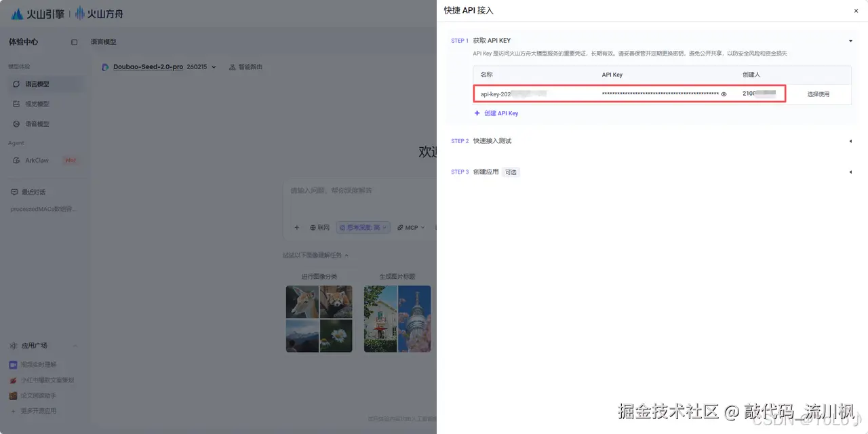Select the fox image classification thumbnail
Screen dimensions: 868x434
[302, 302]
